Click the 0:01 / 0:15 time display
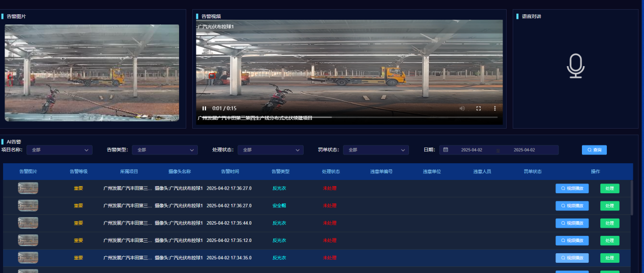The height and width of the screenshot is (273, 644). tap(224, 108)
